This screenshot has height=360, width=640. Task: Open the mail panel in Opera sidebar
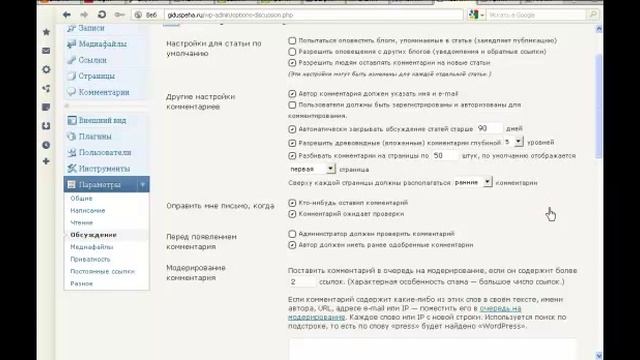click(46, 51)
